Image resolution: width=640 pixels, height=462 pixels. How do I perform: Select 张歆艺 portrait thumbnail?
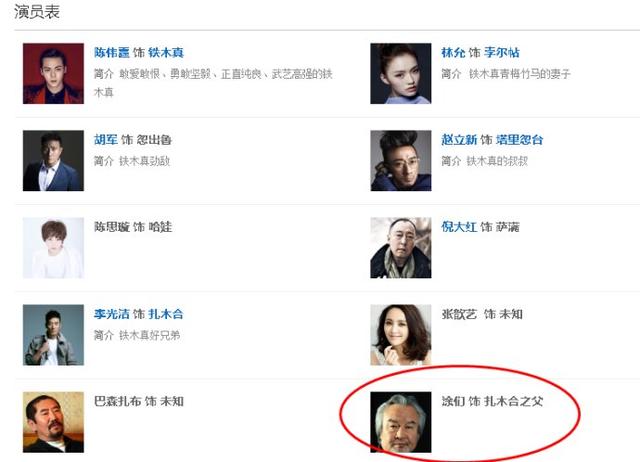click(x=401, y=335)
